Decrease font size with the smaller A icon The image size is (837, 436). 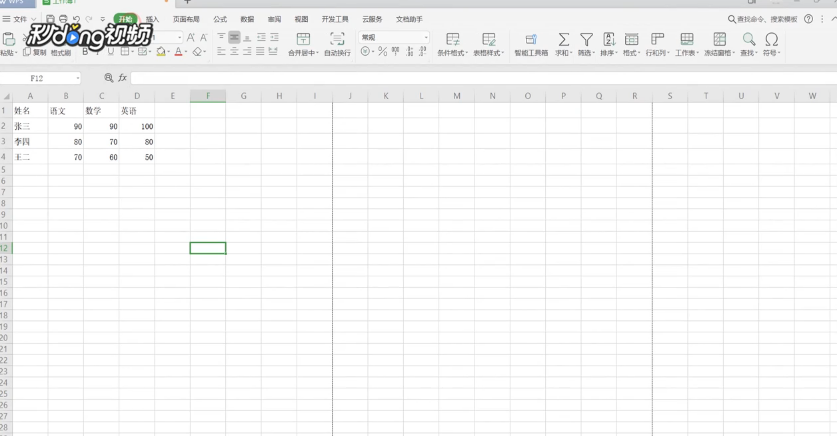tap(203, 37)
